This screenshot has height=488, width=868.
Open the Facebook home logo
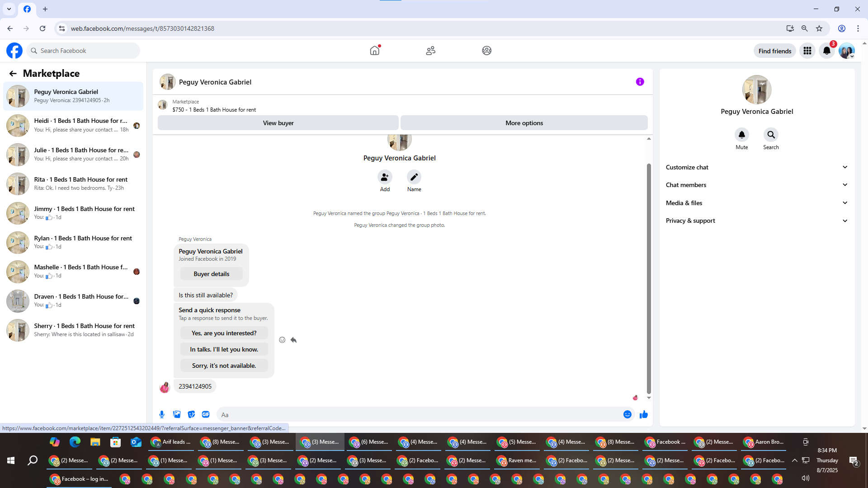14,51
